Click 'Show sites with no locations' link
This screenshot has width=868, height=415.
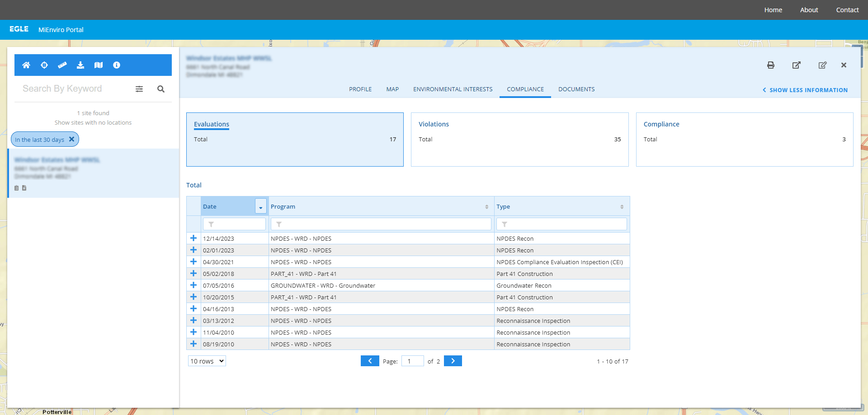click(x=93, y=122)
